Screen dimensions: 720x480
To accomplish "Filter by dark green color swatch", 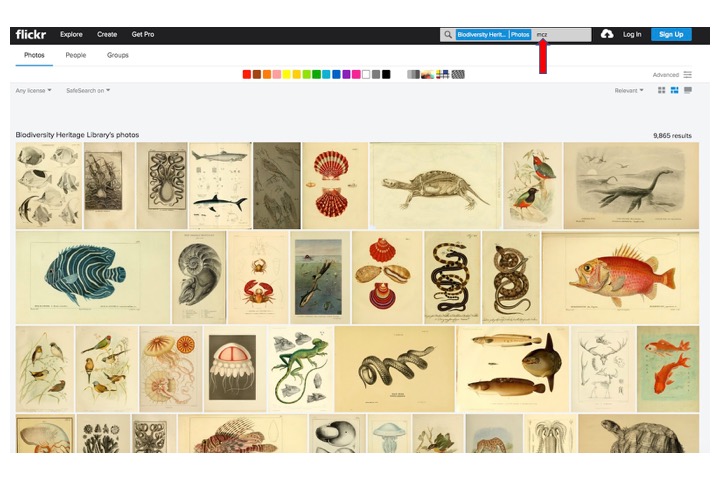I will coord(316,74).
